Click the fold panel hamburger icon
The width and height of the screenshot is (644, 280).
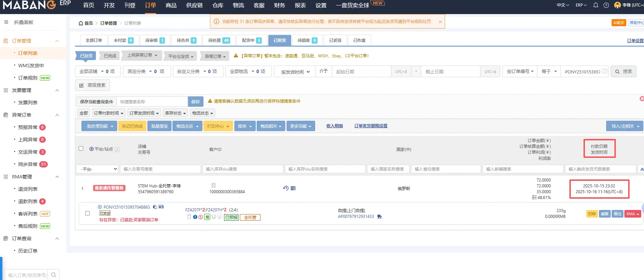tap(6, 22)
